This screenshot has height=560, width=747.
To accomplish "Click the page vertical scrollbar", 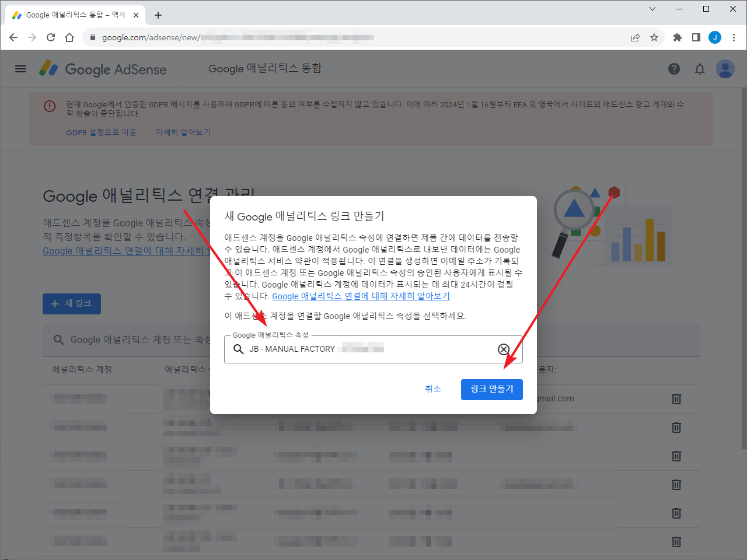I will click(743, 268).
